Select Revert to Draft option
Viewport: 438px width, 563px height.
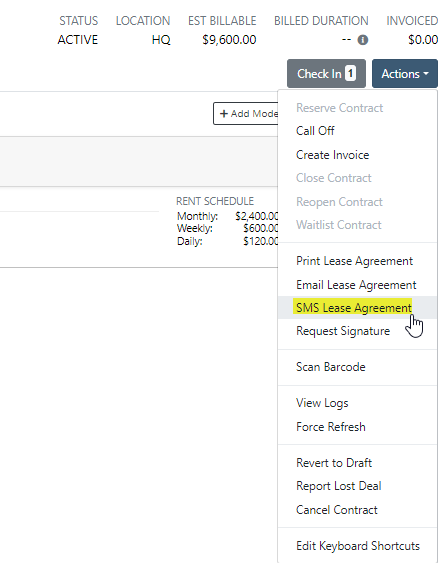357,463
